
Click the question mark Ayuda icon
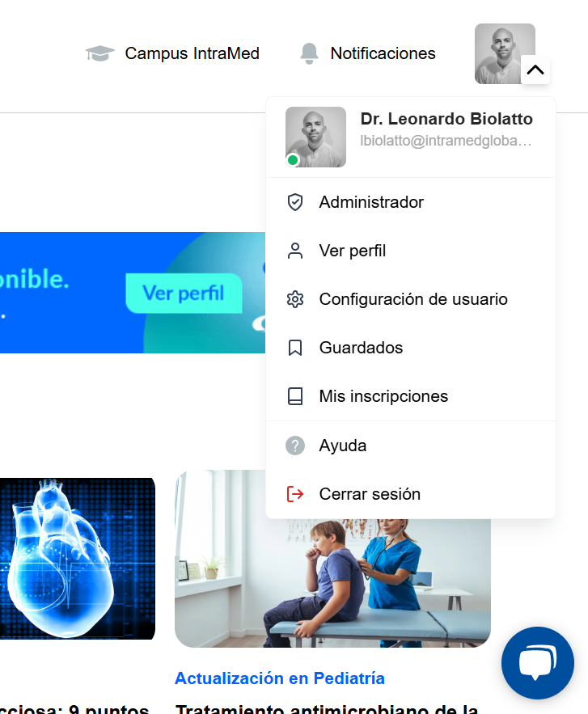pos(295,446)
